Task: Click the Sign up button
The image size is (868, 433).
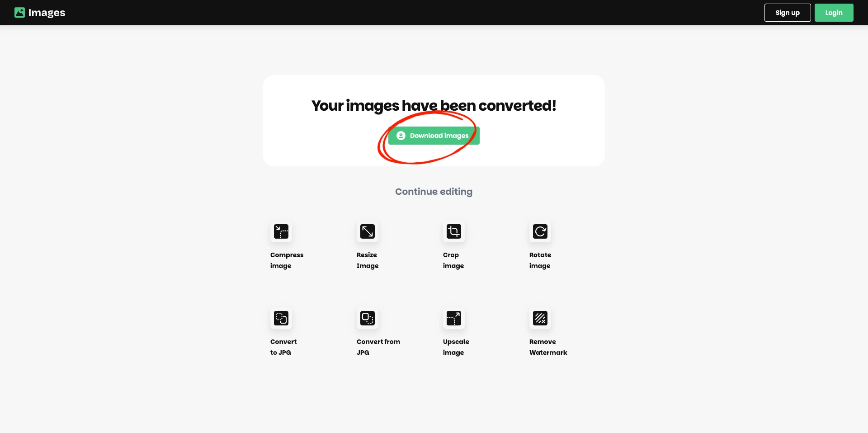Action: pyautogui.click(x=788, y=13)
